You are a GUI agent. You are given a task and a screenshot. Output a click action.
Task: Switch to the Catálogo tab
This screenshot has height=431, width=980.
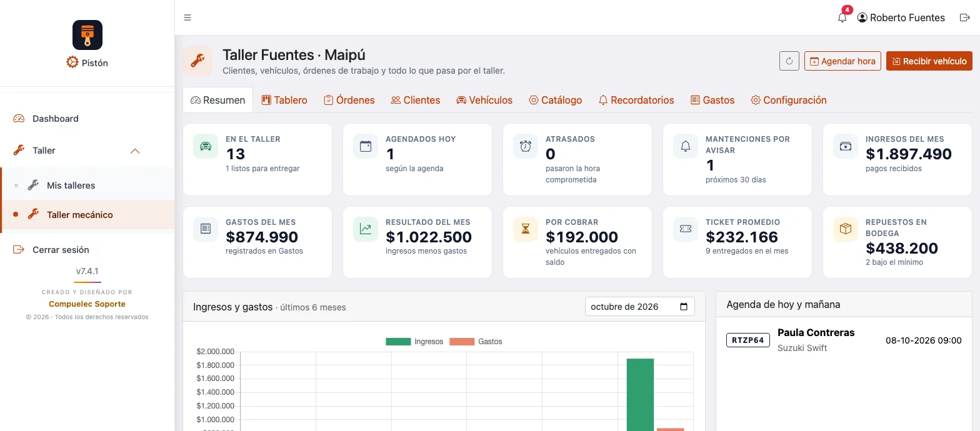(x=555, y=100)
